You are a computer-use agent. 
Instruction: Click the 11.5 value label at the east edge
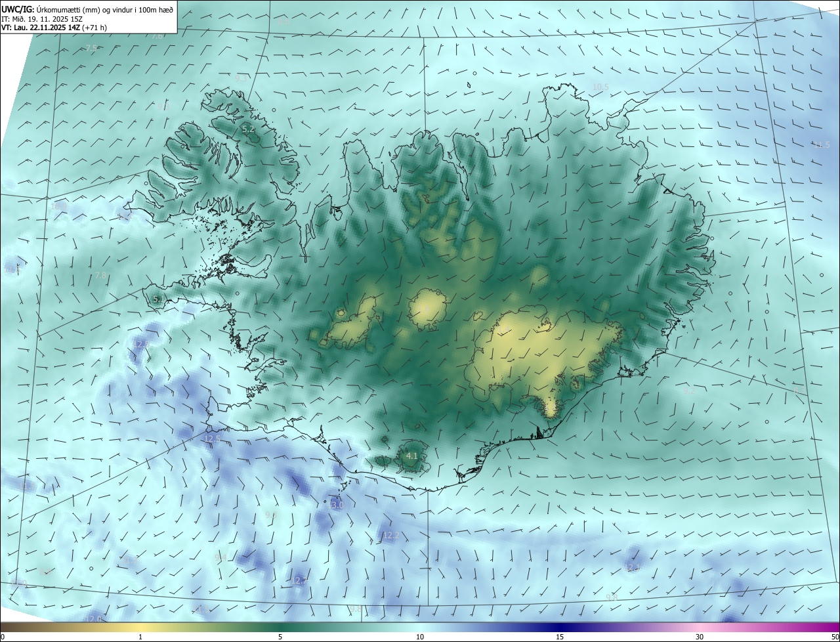821,144
